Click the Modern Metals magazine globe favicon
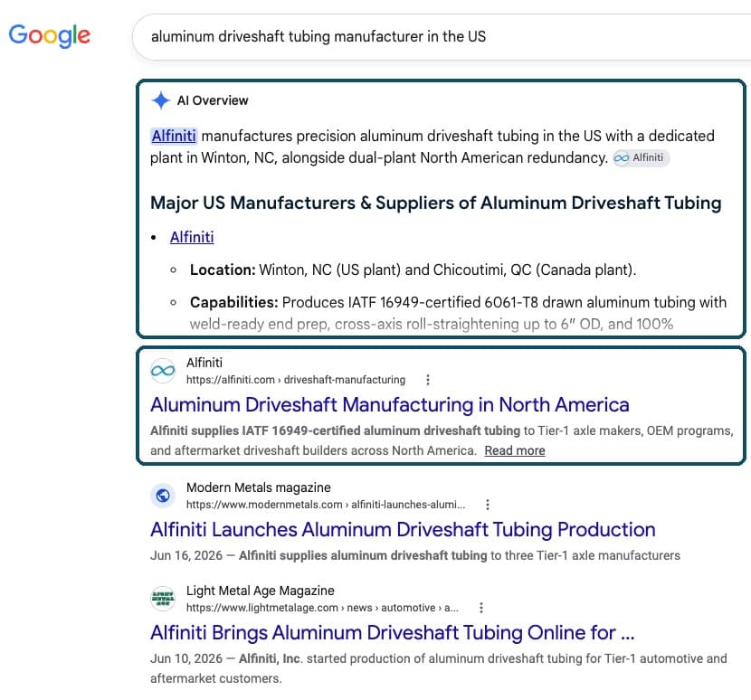 point(163,496)
